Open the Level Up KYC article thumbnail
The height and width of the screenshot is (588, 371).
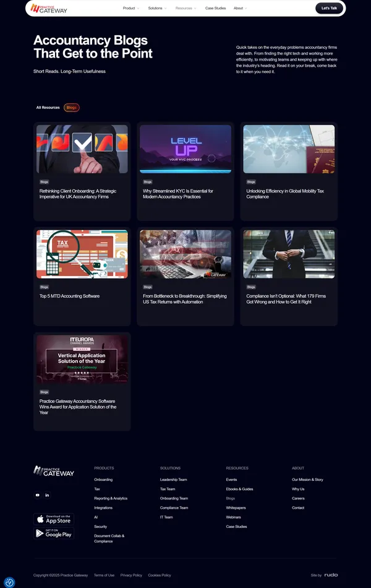tap(185, 149)
